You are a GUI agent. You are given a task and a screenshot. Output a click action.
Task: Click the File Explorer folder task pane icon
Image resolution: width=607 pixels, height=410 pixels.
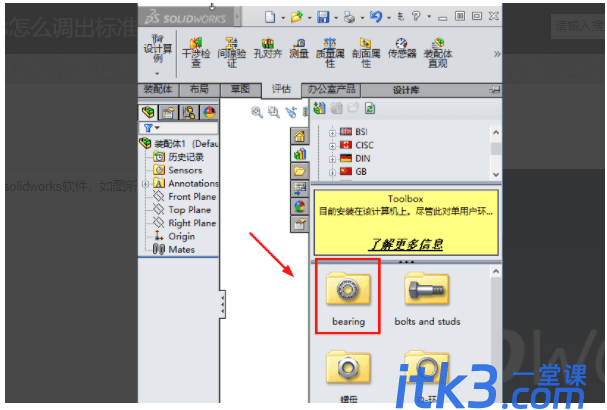(299, 171)
